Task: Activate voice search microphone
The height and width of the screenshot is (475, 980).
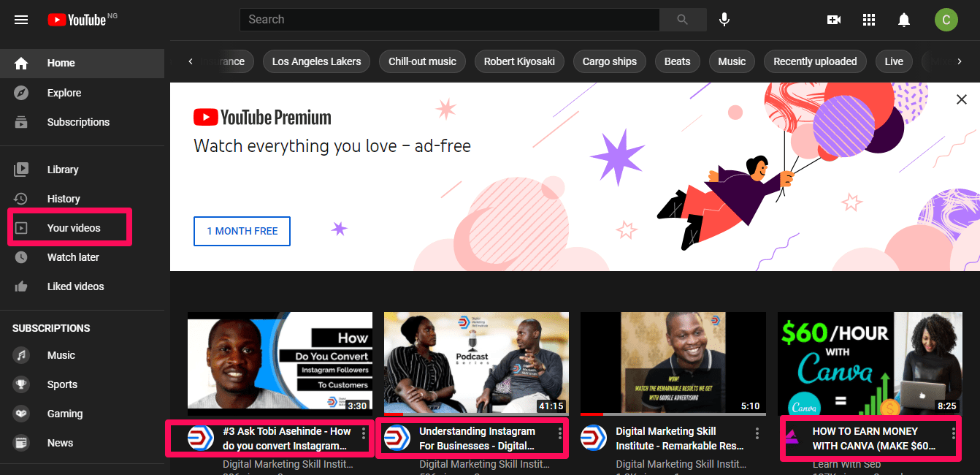Action: (x=724, y=20)
